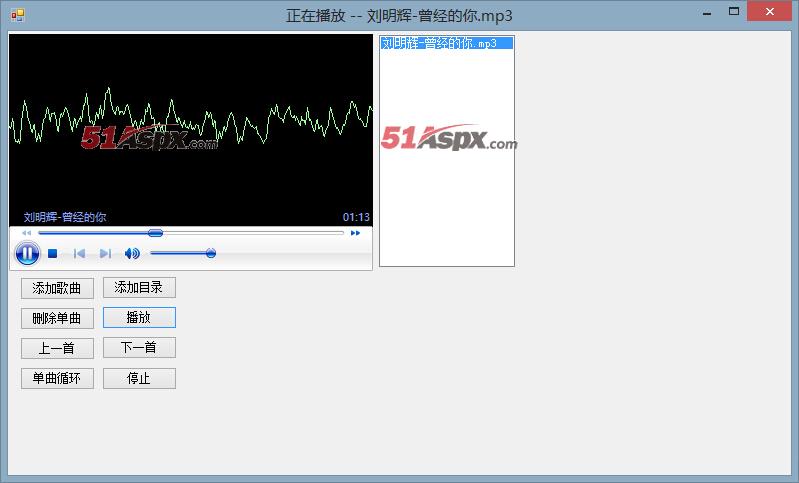Click the rewind double-arrow icon
Screen dimensions: 799x483
pos(26,233)
